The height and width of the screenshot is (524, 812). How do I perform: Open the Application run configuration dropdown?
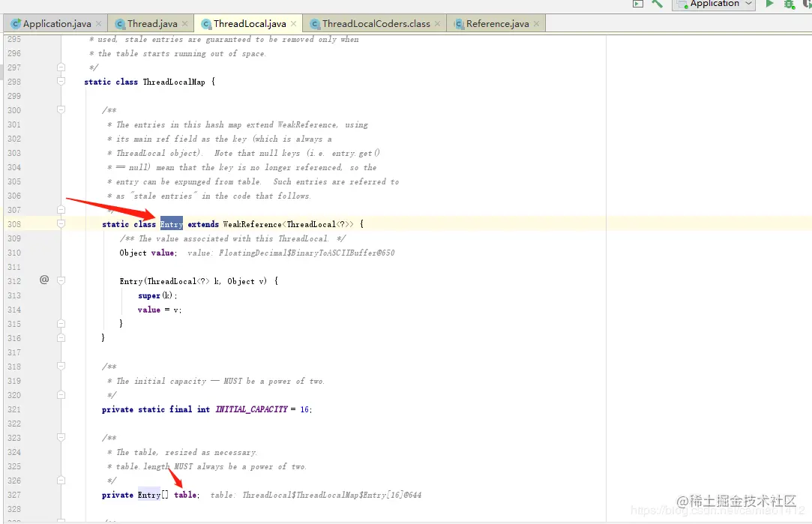click(713, 4)
